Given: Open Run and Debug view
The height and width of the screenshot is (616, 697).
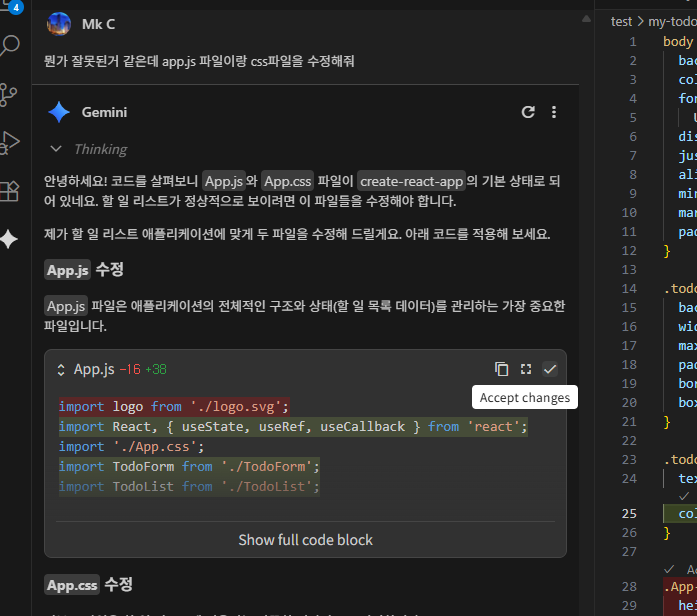Looking at the screenshot, I should (x=10, y=143).
